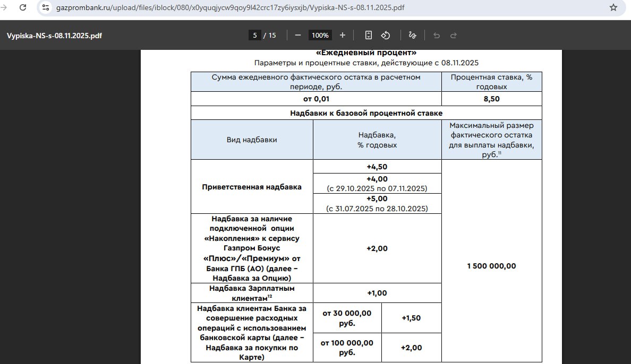This screenshot has height=364, width=631.
Task: Click the page number field showing 5
Action: click(255, 36)
